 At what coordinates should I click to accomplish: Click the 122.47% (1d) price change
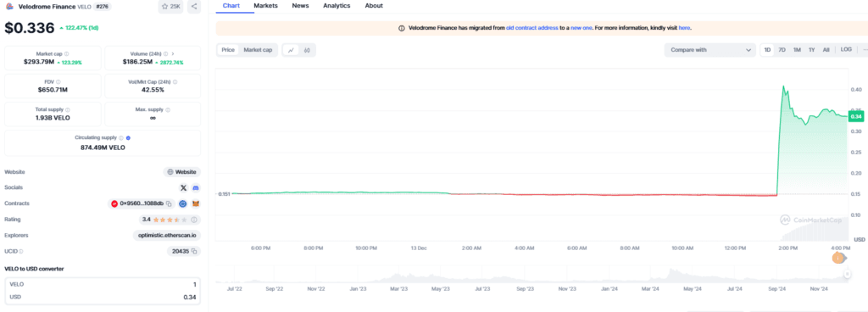click(79, 28)
